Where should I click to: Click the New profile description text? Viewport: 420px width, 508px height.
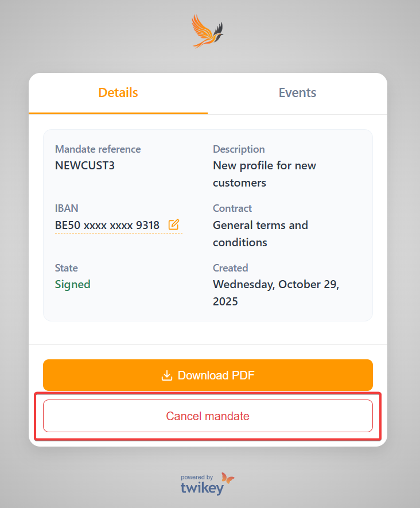(265, 174)
